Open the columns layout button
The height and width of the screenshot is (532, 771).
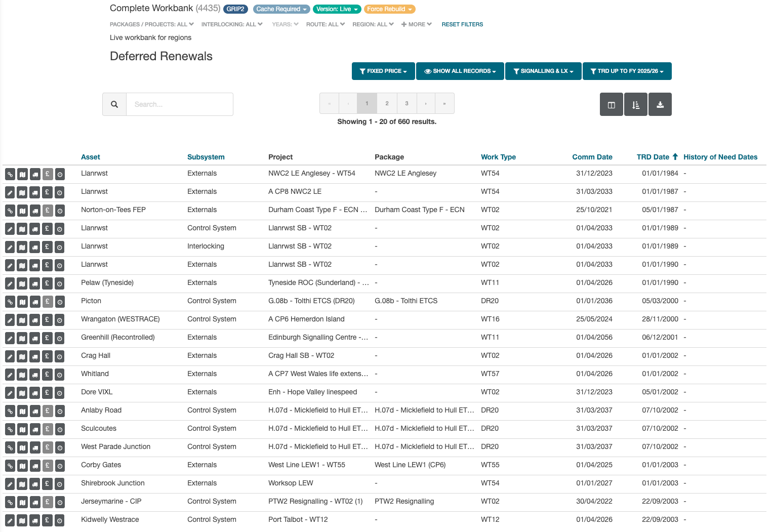(x=611, y=105)
